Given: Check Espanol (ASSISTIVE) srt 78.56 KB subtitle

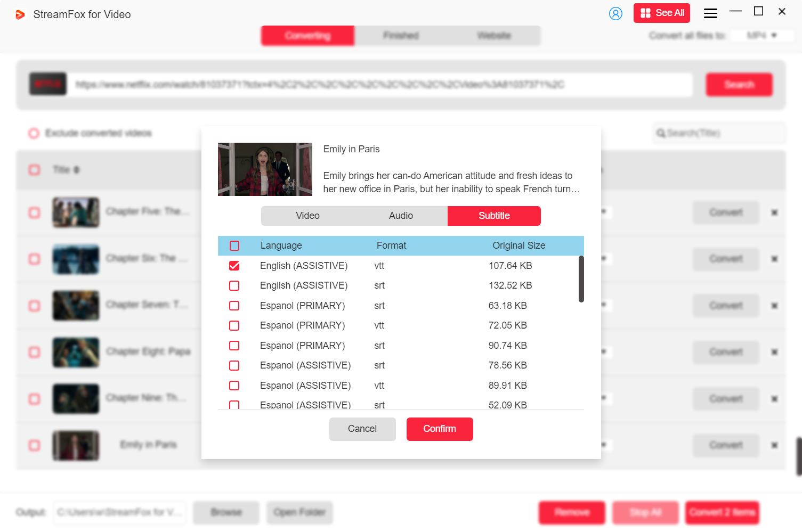Looking at the screenshot, I should pyautogui.click(x=234, y=365).
